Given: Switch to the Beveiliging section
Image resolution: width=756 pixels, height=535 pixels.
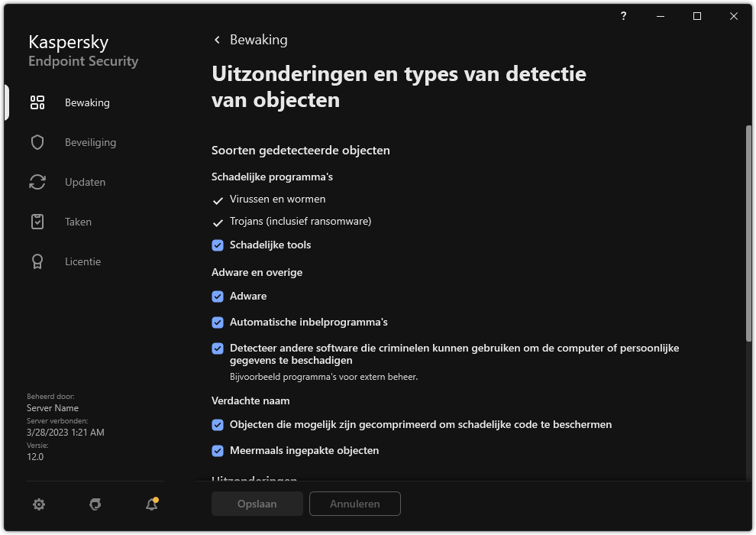Looking at the screenshot, I should coord(89,141).
